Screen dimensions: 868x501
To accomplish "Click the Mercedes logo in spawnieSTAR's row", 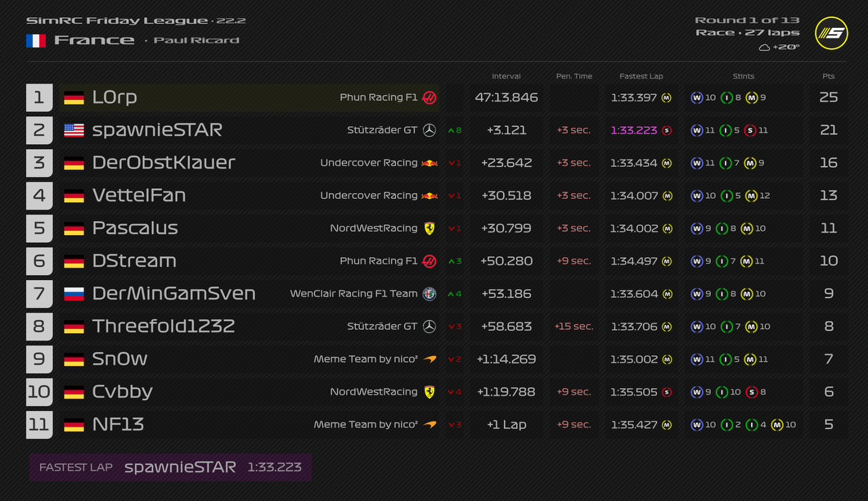I will pyautogui.click(x=430, y=130).
